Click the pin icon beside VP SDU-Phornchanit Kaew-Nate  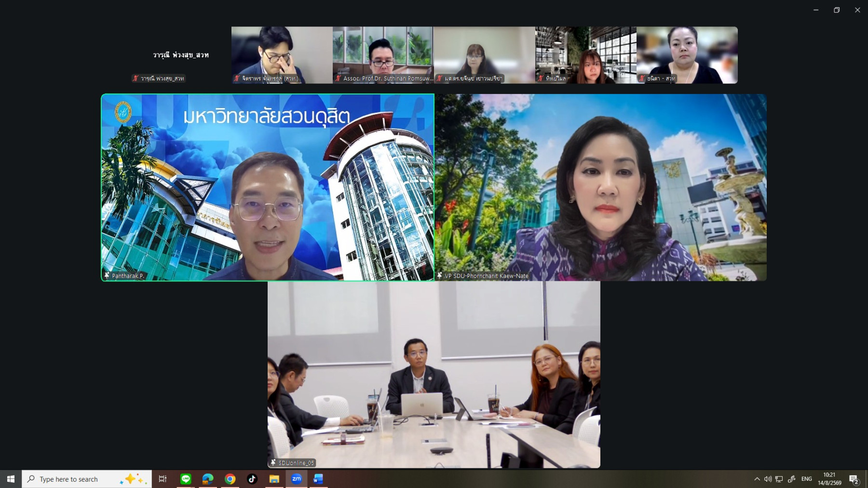tap(440, 276)
